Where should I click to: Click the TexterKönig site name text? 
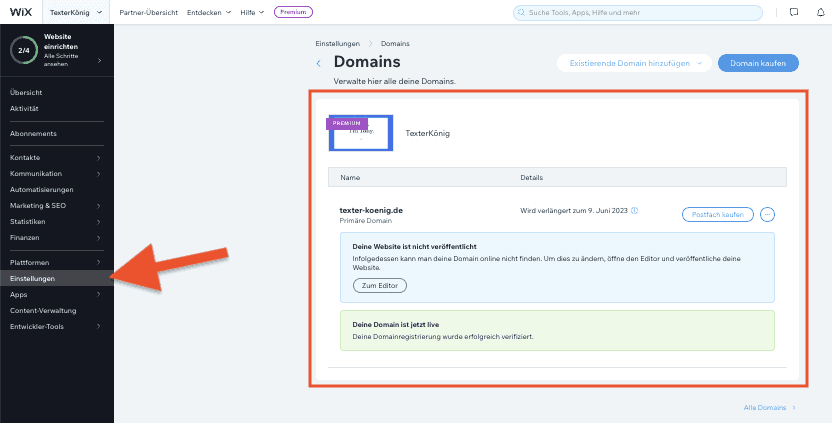point(428,134)
